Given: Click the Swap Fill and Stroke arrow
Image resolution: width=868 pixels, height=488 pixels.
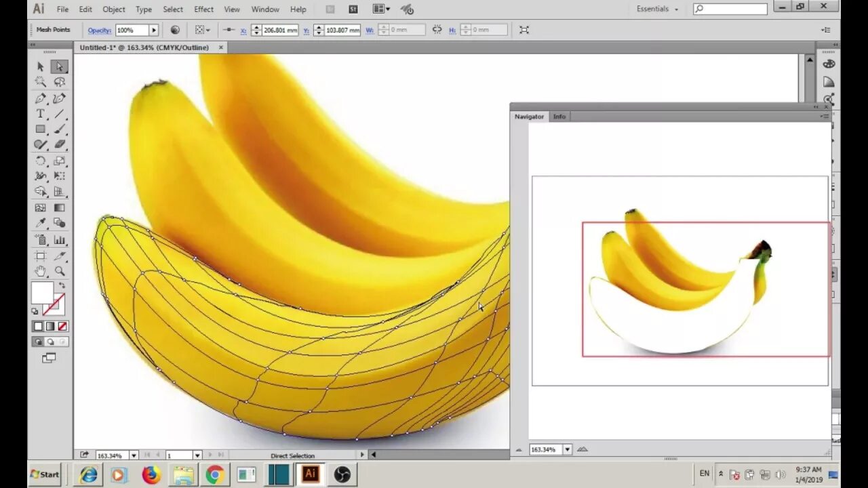Looking at the screenshot, I should tap(62, 286).
